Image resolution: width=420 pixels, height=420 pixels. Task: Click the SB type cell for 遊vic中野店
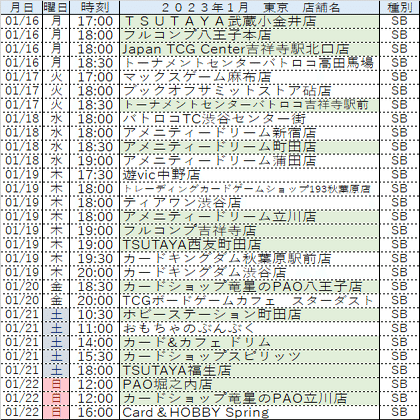coord(399,175)
